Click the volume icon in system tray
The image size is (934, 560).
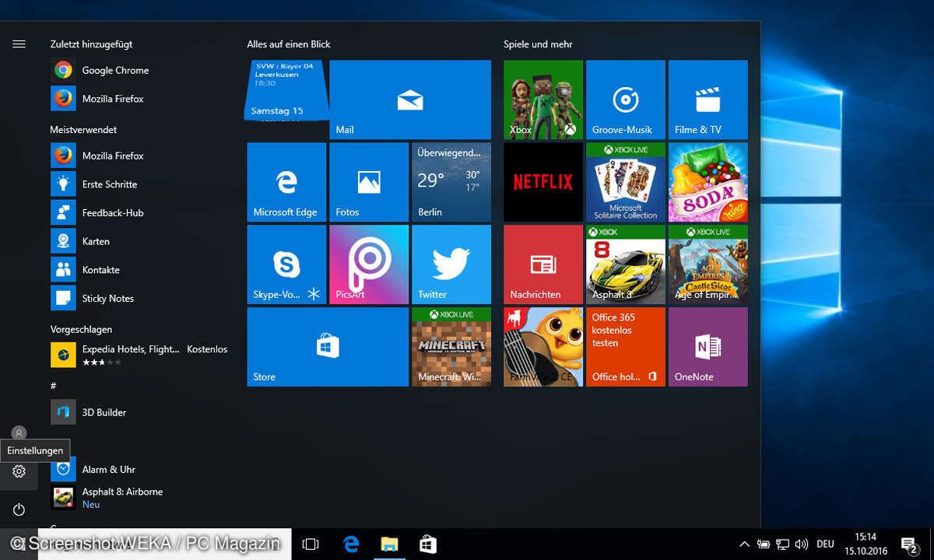coord(801,544)
